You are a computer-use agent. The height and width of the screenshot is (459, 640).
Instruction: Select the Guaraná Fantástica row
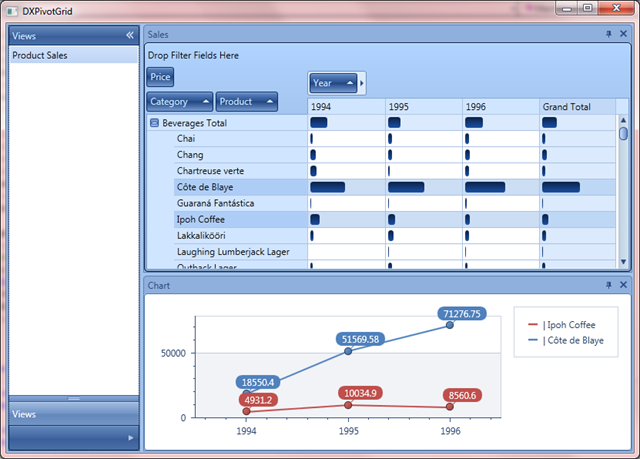coord(241,203)
